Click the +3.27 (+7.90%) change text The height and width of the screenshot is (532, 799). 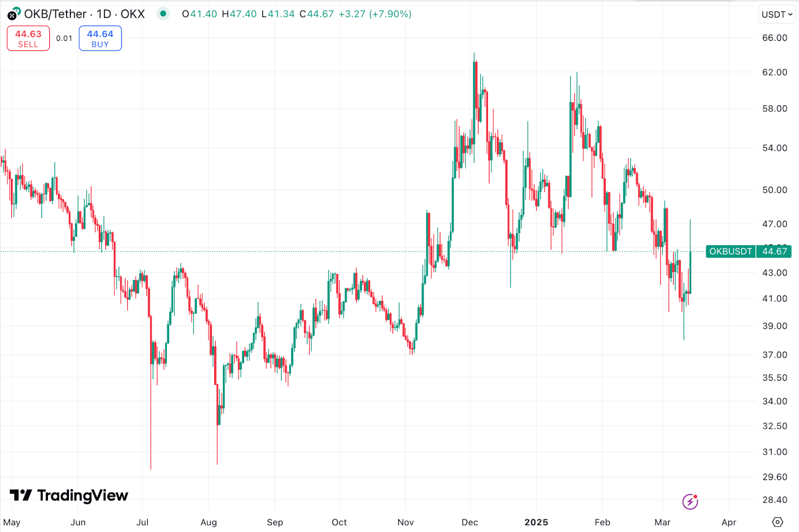click(375, 14)
